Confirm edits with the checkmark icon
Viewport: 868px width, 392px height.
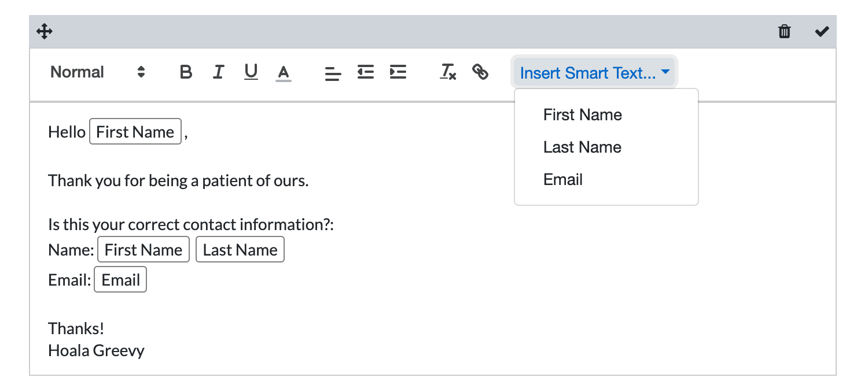pos(822,31)
